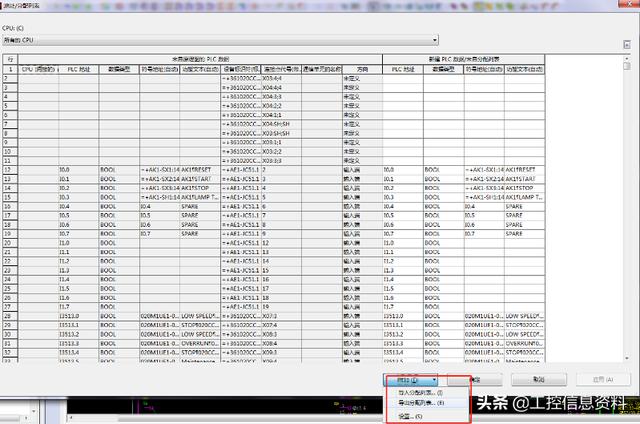Select the left START function text in row 13
This screenshot has width=640, height=424.
(x=200, y=179)
